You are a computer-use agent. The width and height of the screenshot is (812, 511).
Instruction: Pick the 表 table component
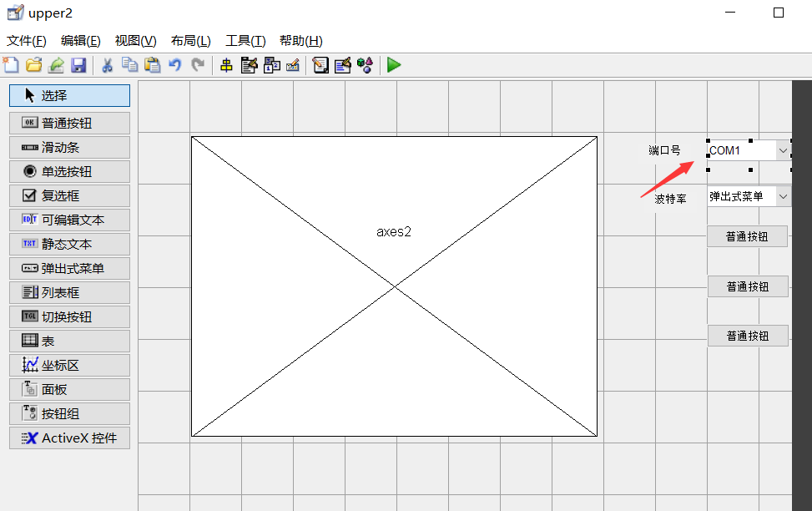[69, 341]
